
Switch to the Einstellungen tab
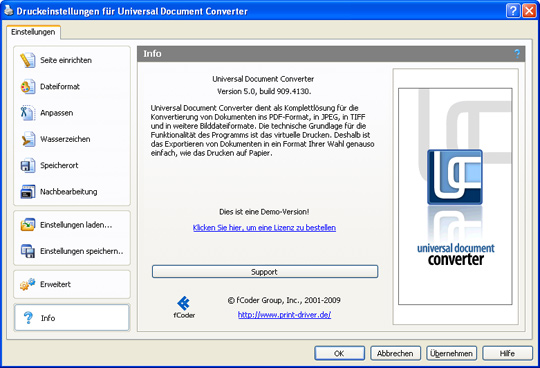coord(33,32)
